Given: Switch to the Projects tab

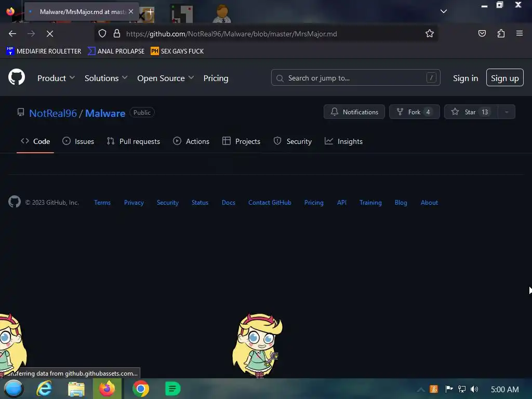Looking at the screenshot, I should [x=241, y=141].
